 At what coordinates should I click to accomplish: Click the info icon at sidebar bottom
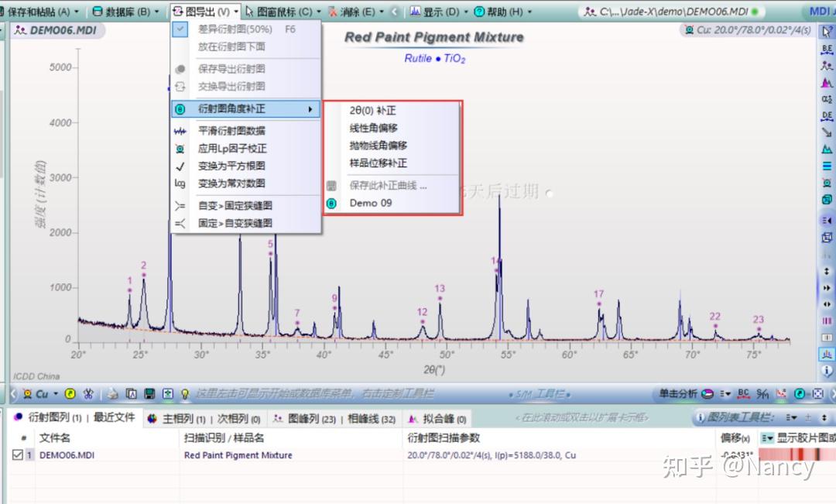827,370
